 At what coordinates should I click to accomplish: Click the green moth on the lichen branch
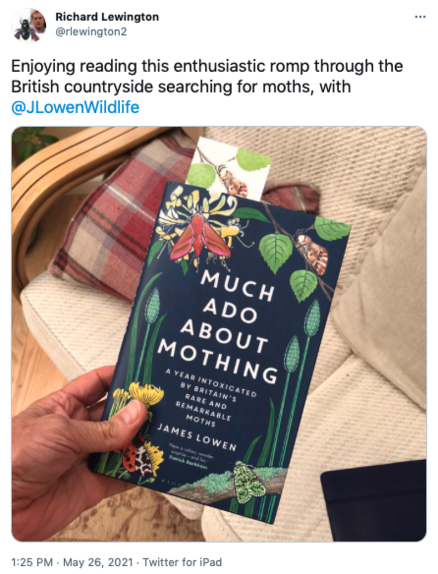tap(249, 481)
